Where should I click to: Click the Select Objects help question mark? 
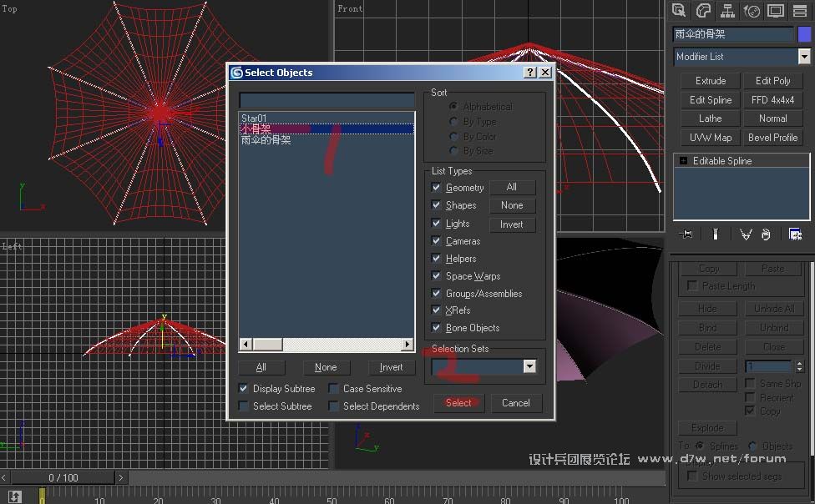[529, 73]
